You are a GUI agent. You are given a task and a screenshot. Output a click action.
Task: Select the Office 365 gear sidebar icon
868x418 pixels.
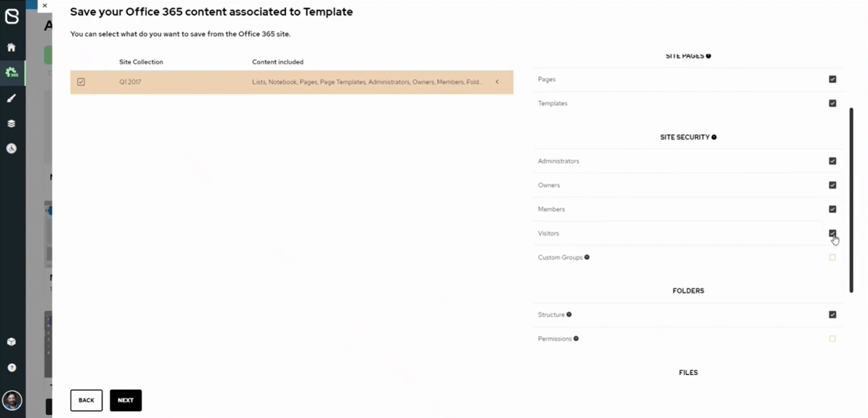pos(11,73)
